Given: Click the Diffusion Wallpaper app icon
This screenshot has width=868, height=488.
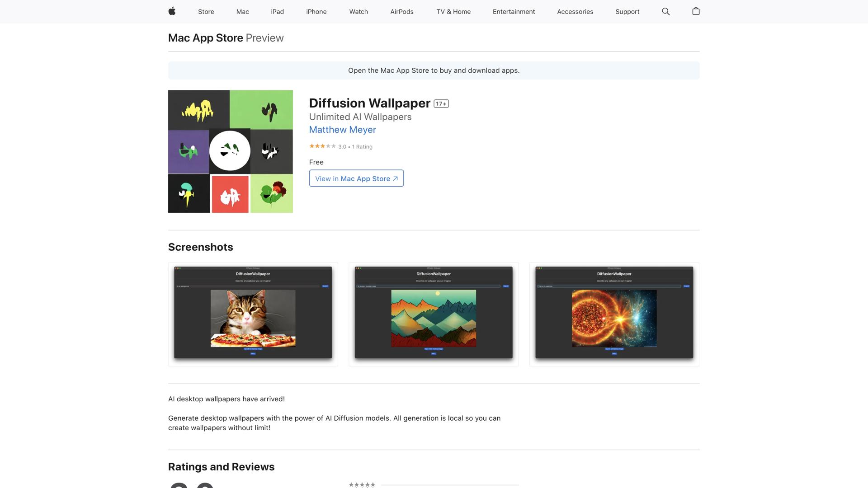Looking at the screenshot, I should point(230,151).
